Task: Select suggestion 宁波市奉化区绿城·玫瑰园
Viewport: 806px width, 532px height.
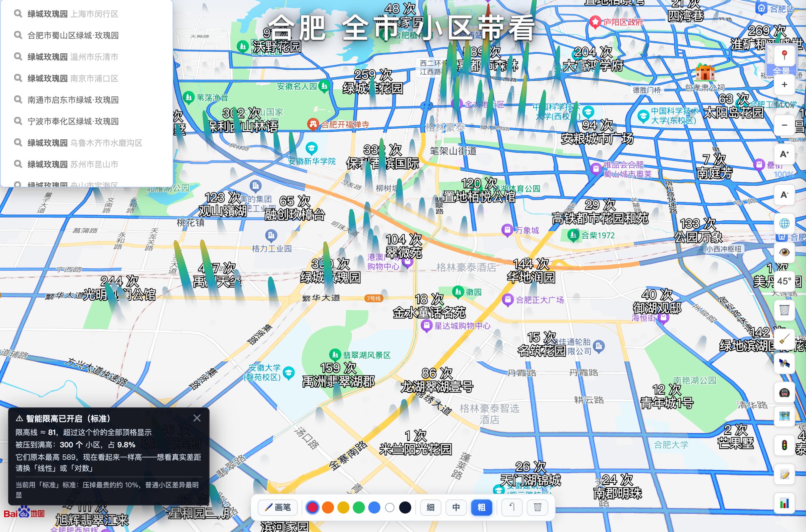Action: click(x=87, y=121)
